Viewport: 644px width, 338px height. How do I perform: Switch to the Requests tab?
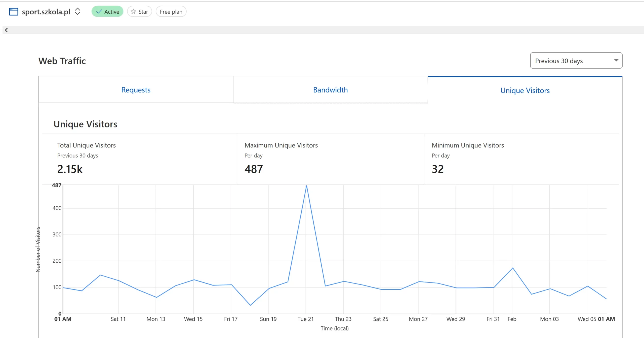coord(136,90)
